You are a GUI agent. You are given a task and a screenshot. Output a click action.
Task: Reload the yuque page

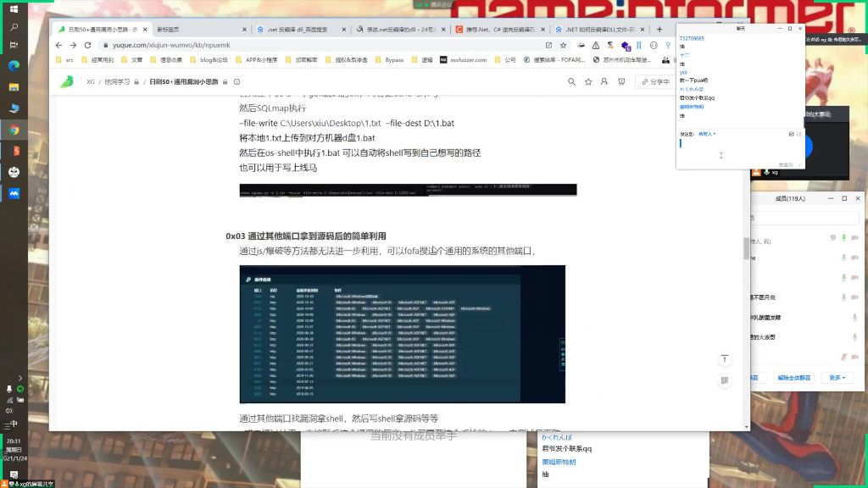click(87, 46)
